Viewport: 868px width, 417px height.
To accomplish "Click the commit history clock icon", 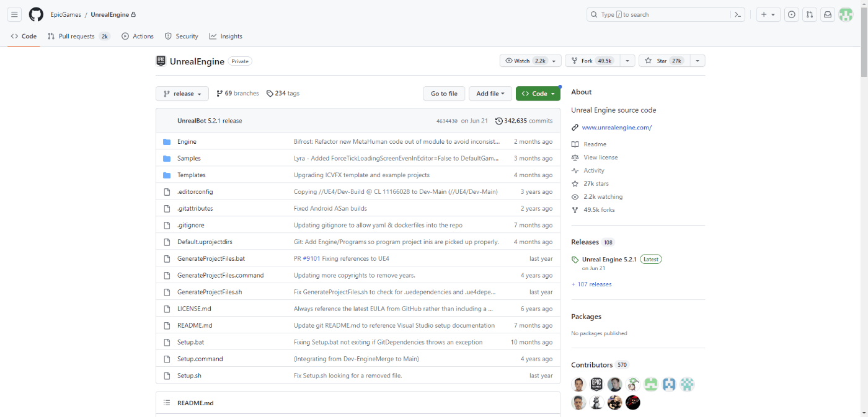I will (x=499, y=121).
